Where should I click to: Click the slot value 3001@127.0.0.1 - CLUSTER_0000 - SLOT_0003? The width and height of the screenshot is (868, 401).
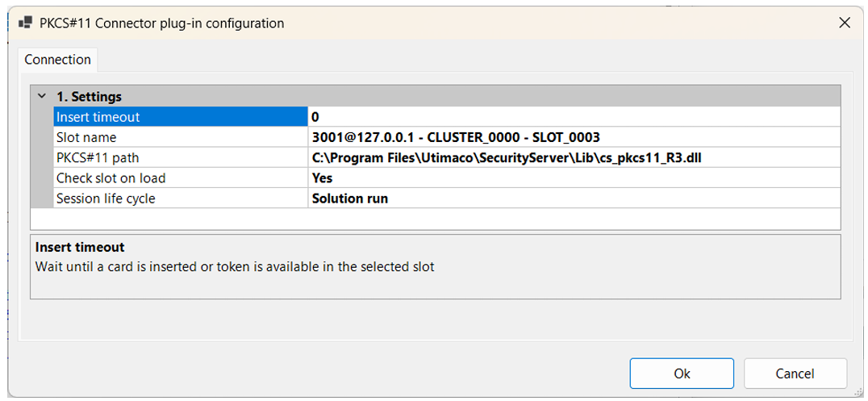click(x=456, y=137)
